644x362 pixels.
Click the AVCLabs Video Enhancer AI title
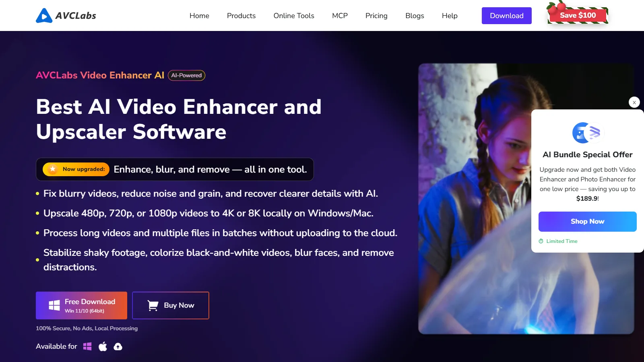(100, 75)
